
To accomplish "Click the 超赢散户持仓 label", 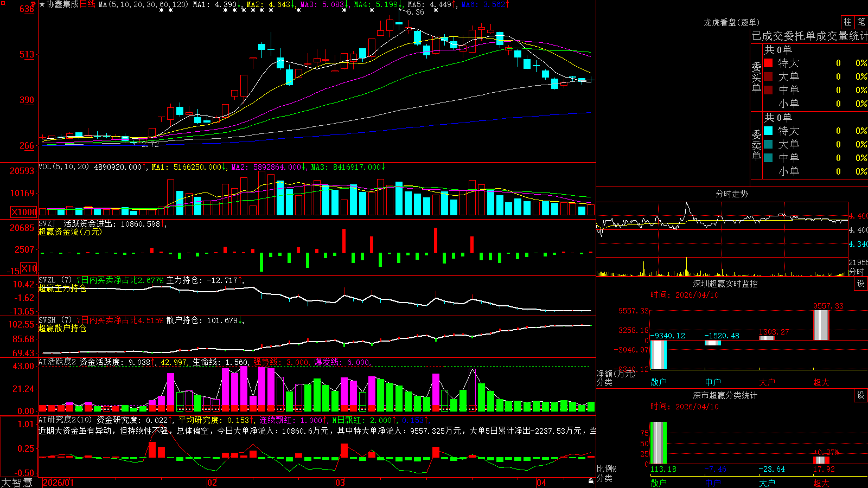I will (x=62, y=328).
